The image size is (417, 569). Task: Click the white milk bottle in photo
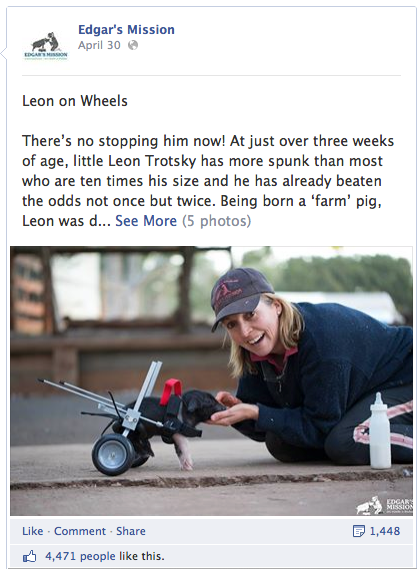[x=380, y=430]
